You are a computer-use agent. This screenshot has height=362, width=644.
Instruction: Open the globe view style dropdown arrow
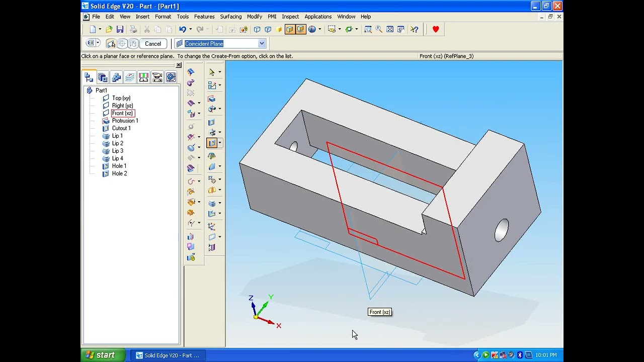[x=319, y=29]
